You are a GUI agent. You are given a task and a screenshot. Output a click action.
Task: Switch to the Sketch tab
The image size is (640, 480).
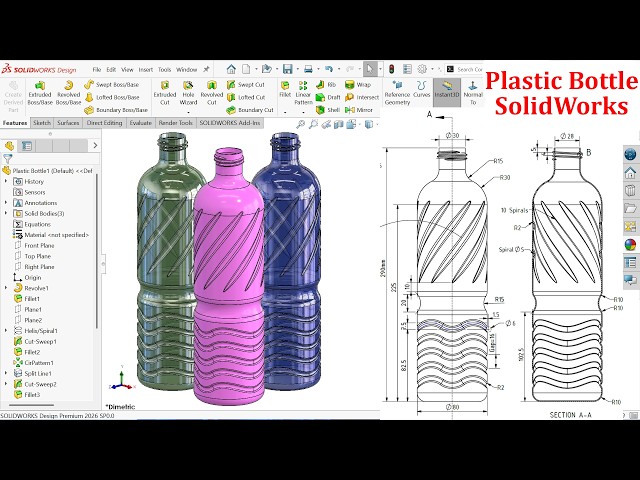[42, 122]
